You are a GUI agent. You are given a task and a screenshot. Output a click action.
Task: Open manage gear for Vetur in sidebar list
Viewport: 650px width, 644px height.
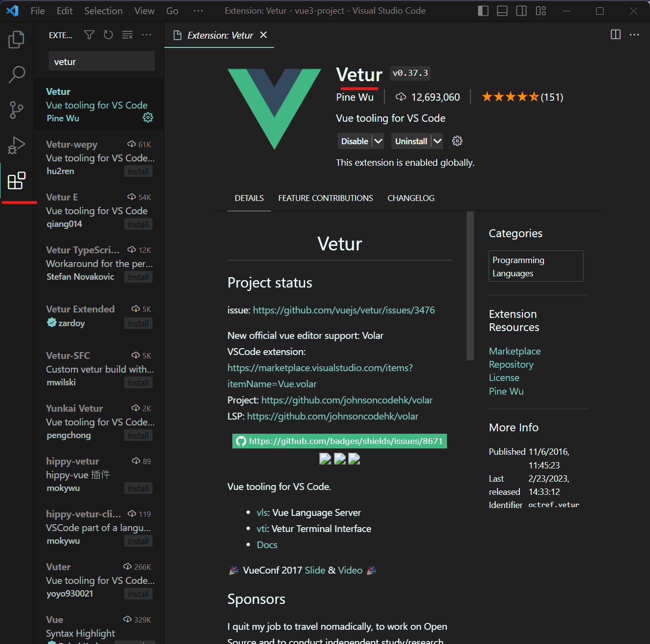[148, 117]
